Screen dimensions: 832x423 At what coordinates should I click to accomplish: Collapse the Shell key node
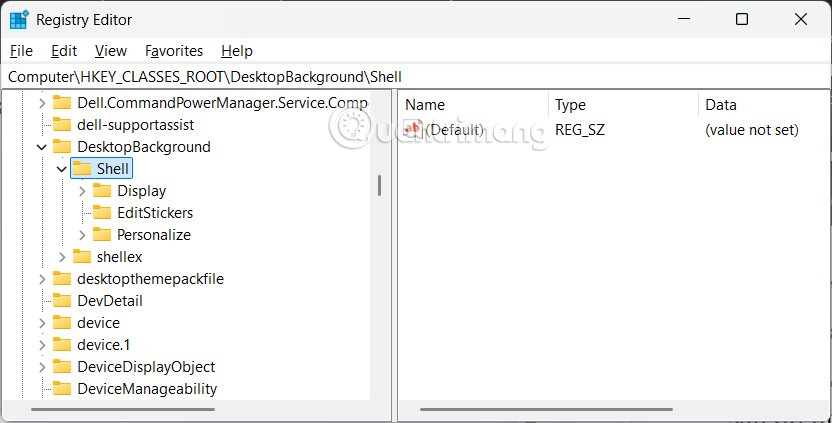62,169
